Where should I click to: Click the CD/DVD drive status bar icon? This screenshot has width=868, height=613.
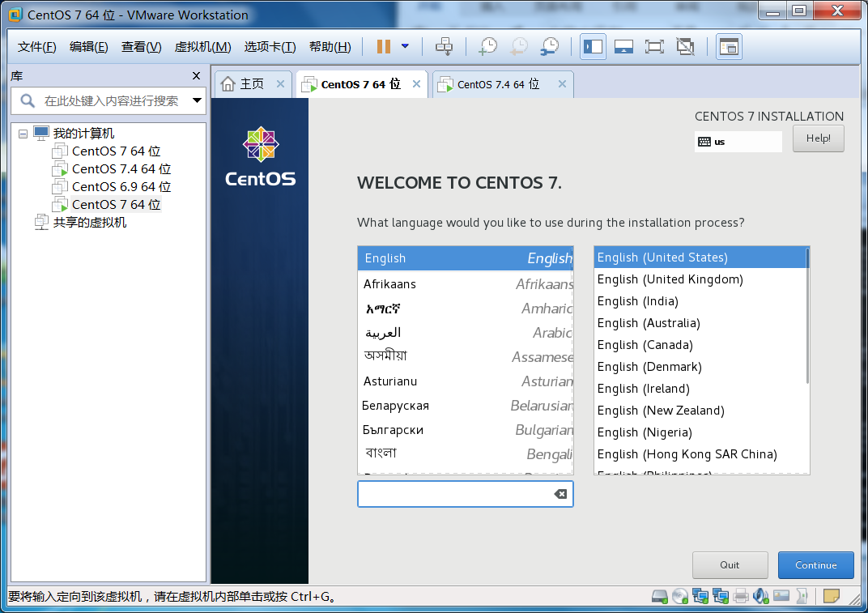[x=680, y=596]
